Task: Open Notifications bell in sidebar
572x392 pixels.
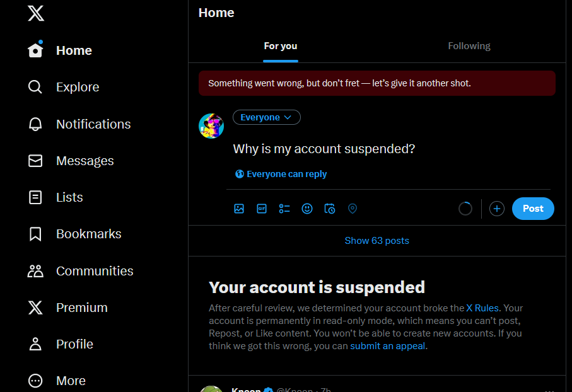Action: pyautogui.click(x=79, y=124)
